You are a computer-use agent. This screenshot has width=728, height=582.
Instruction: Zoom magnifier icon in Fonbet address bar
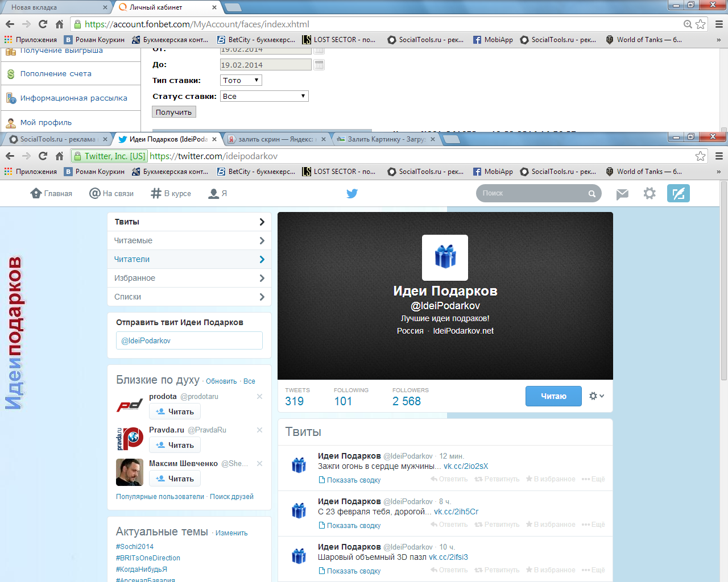[x=688, y=24]
